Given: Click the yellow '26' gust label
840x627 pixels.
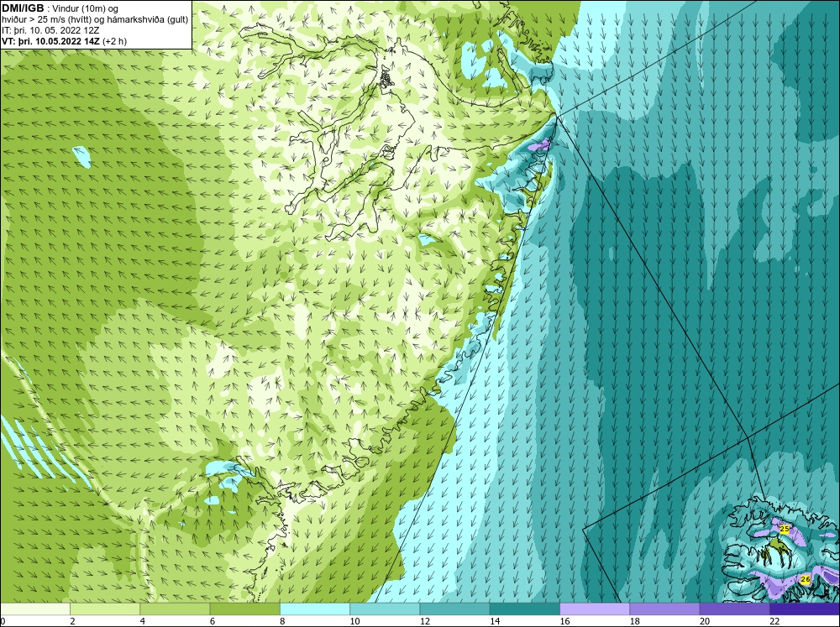Looking at the screenshot, I should (806, 579).
